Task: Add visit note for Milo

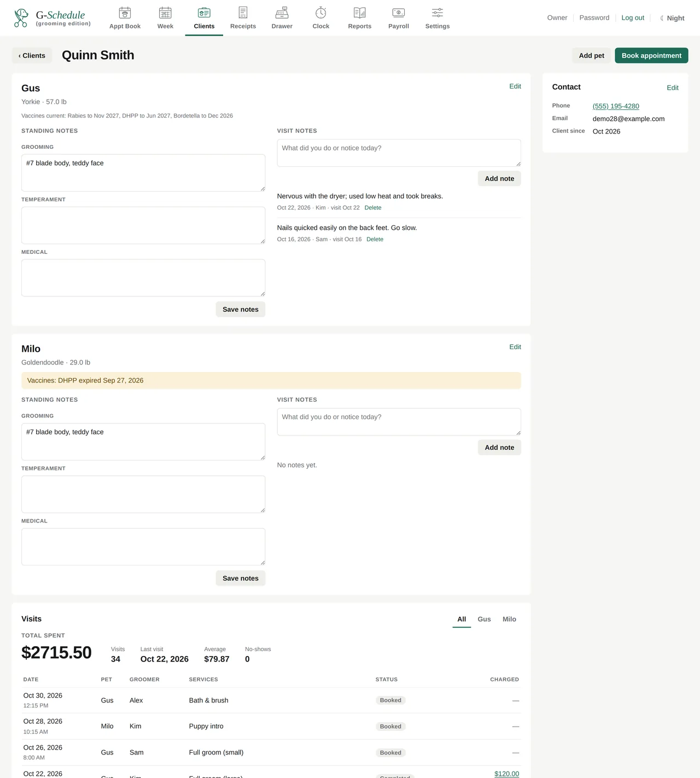Action: [499, 448]
